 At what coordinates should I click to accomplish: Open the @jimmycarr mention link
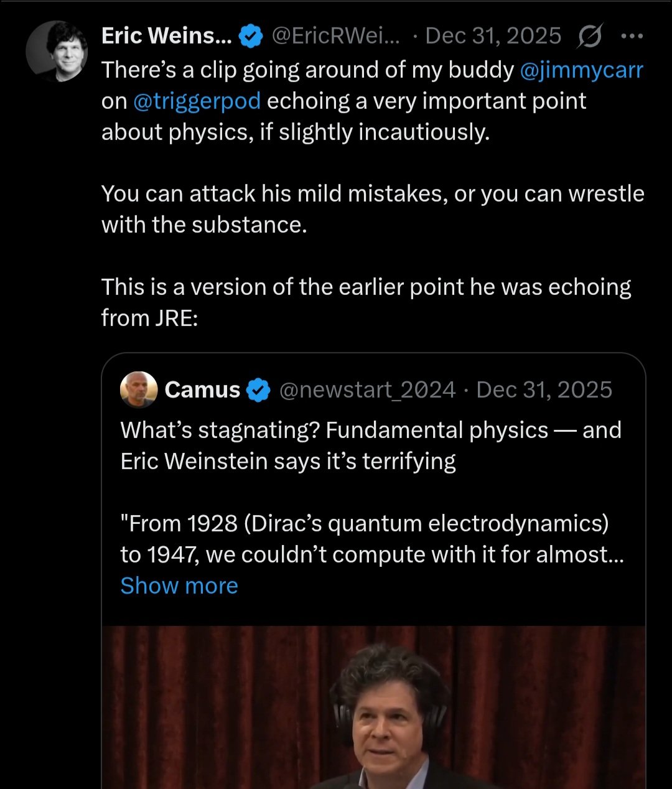[x=581, y=70]
